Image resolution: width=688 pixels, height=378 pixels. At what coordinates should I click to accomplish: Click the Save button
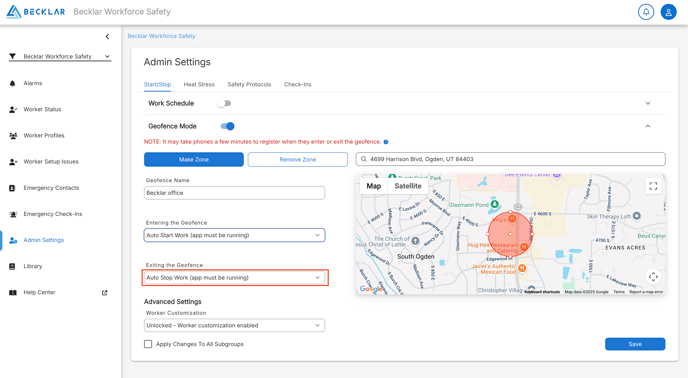[635, 344]
